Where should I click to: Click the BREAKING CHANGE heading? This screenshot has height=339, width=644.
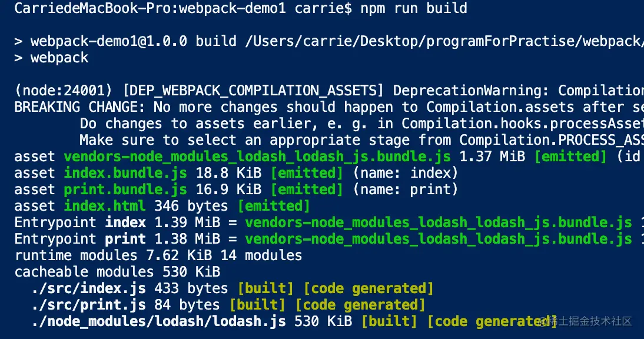click(x=79, y=107)
